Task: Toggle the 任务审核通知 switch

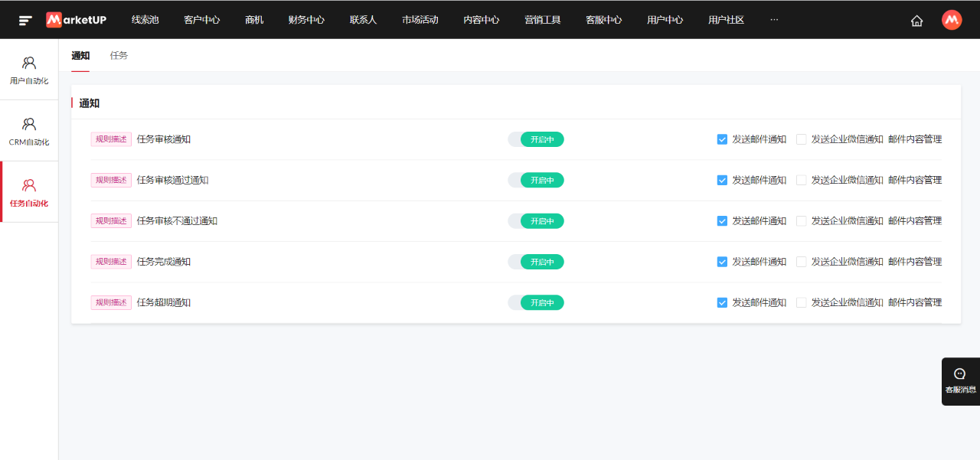Action: 536,139
